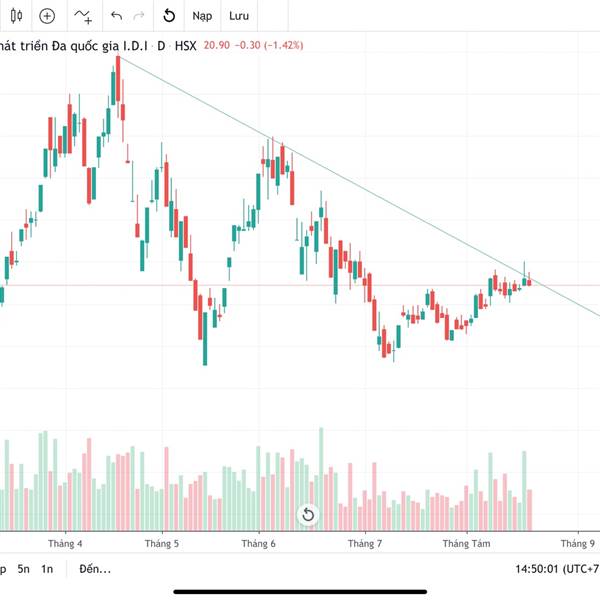Image resolution: width=600 pixels, height=600 pixels.
Task: Click the 14:50:01 (UTC+7 clock
Action: pyautogui.click(x=557, y=569)
